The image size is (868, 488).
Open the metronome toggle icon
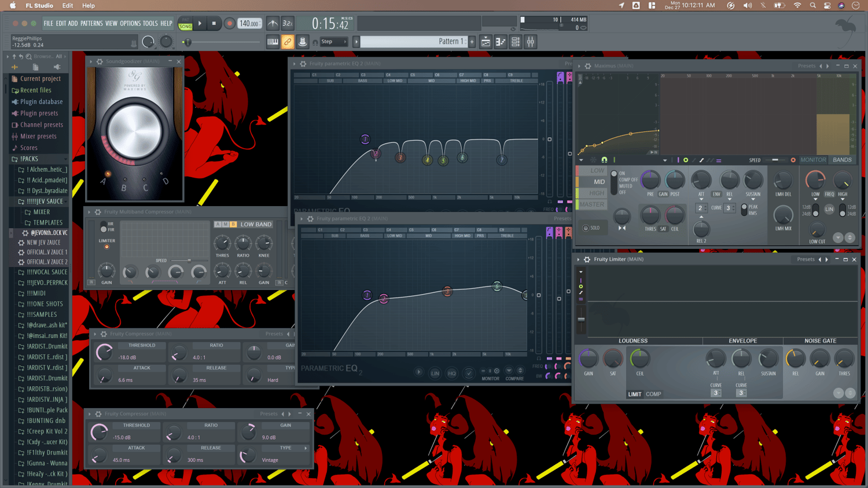(x=273, y=24)
